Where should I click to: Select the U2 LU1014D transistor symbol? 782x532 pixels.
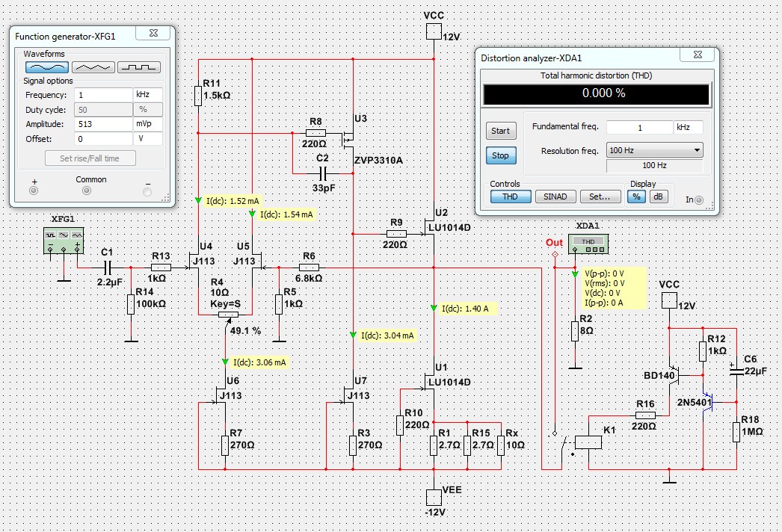click(x=429, y=227)
